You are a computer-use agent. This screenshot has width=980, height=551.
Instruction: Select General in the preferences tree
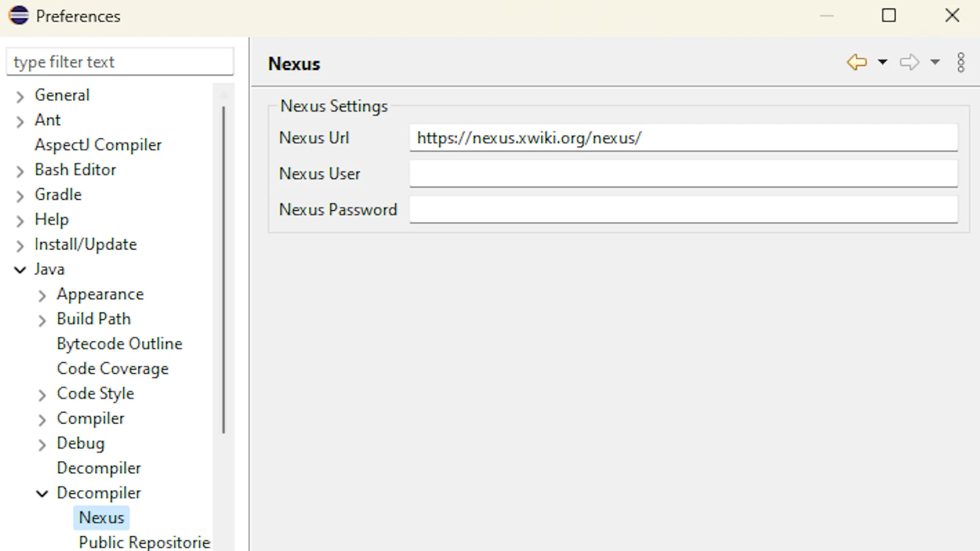click(x=62, y=95)
